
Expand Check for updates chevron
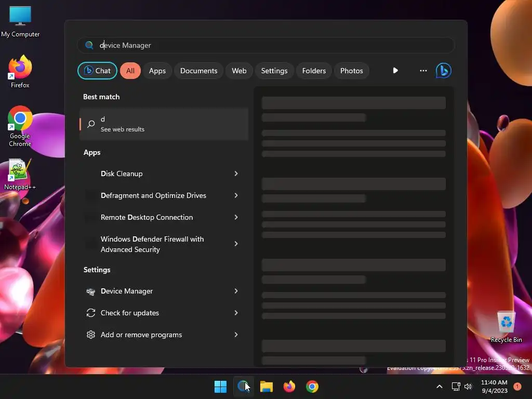pyautogui.click(x=236, y=313)
